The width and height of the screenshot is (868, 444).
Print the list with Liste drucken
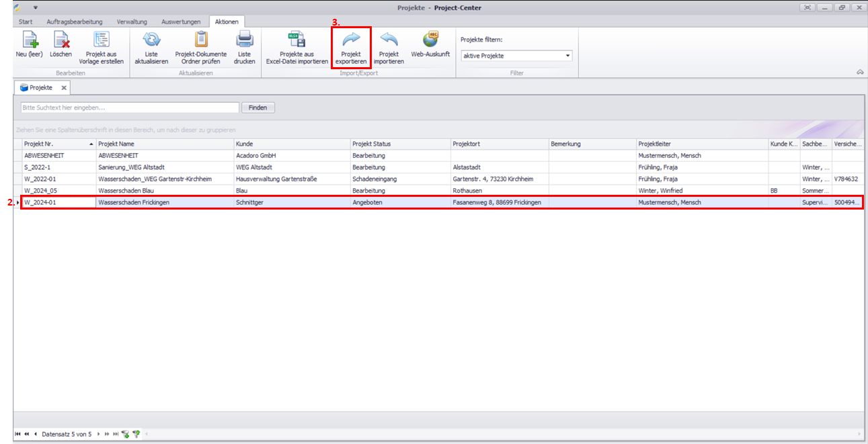(x=244, y=40)
